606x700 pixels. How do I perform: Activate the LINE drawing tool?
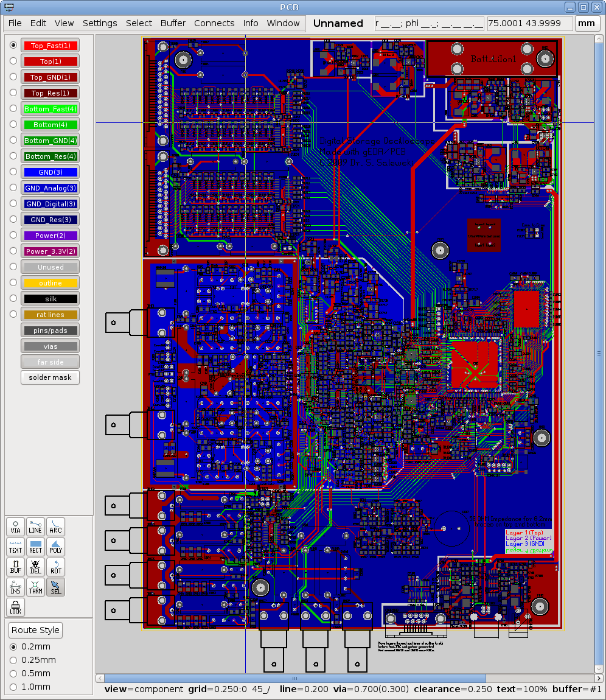pyautogui.click(x=35, y=527)
